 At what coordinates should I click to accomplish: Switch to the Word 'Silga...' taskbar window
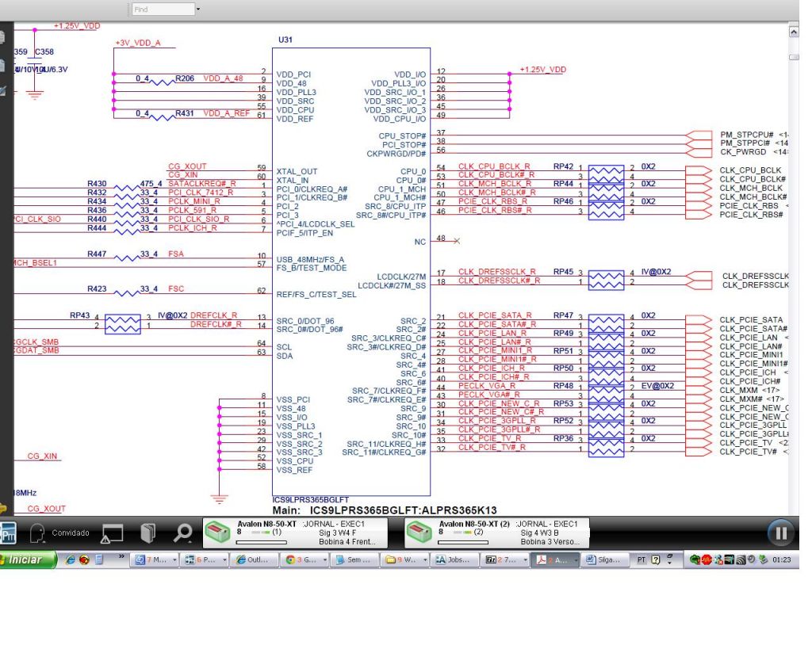(x=607, y=560)
